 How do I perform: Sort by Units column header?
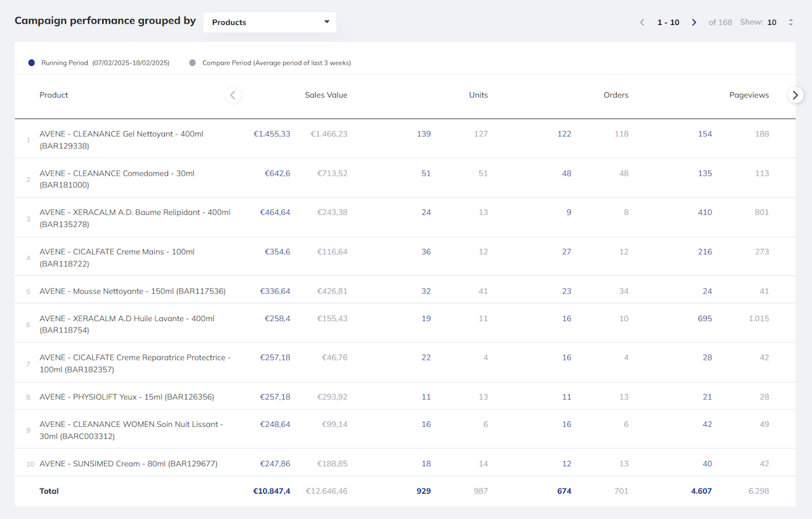coord(478,95)
